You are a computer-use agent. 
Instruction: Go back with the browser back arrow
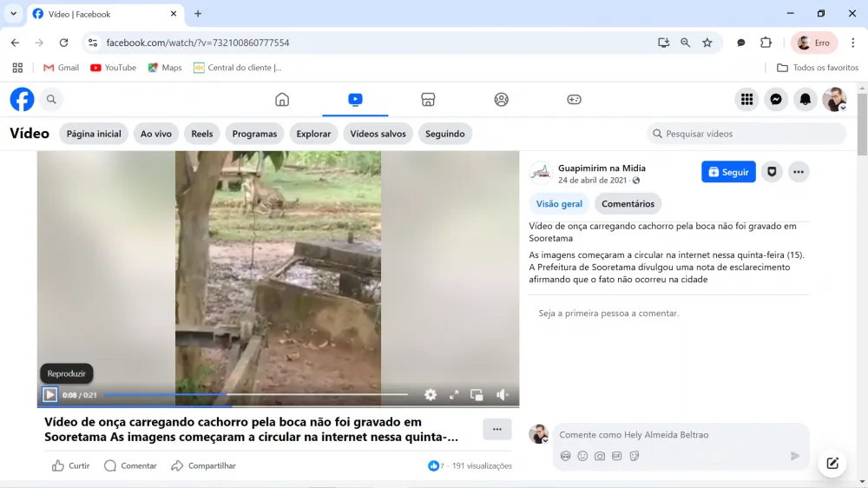point(15,43)
